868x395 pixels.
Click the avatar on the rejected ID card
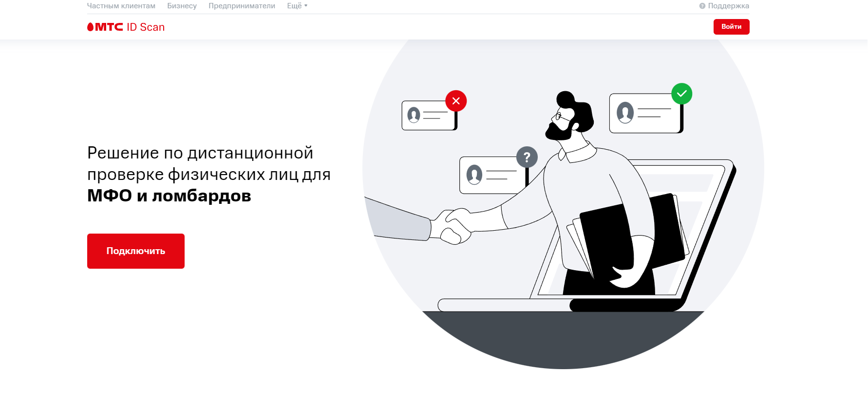tap(414, 115)
